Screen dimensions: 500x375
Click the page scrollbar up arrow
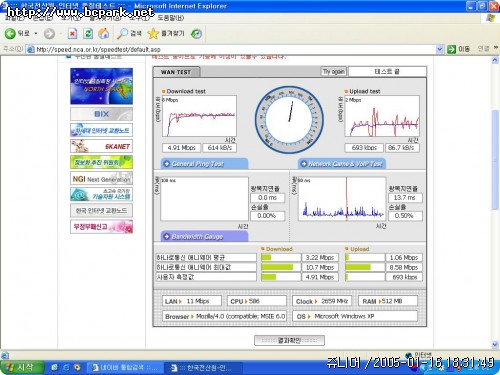coord(495,60)
